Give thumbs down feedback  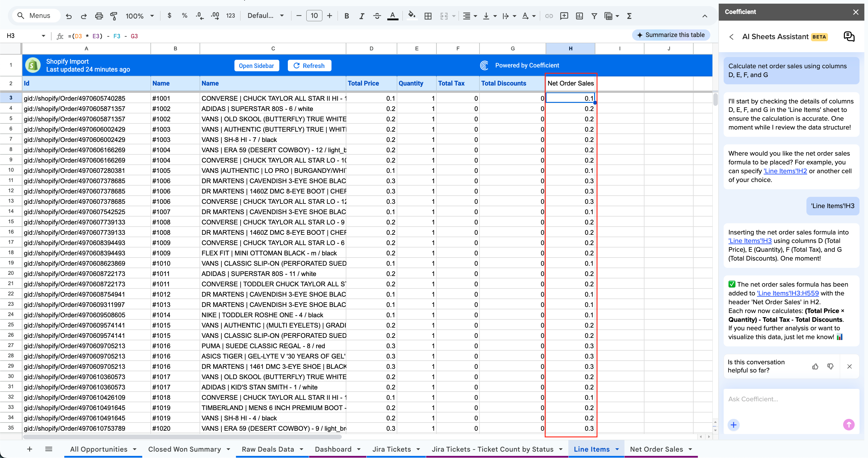[830, 366]
